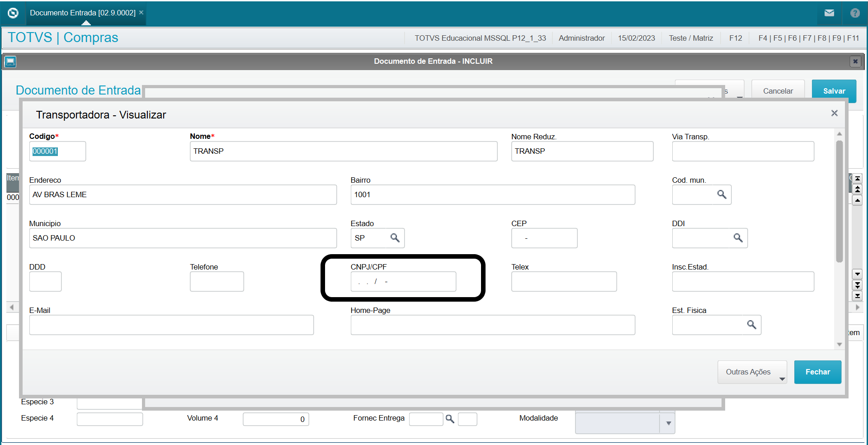Click the Especie 4 input field
Viewport: 868px width, 445px height.
coord(110,419)
